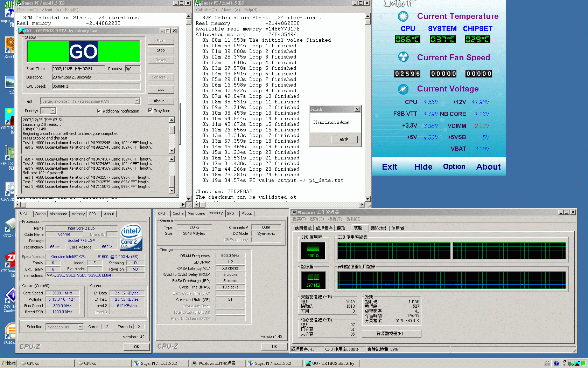Click Exit in the hardware monitor panel
The width and height of the screenshot is (588, 368).
tap(390, 167)
